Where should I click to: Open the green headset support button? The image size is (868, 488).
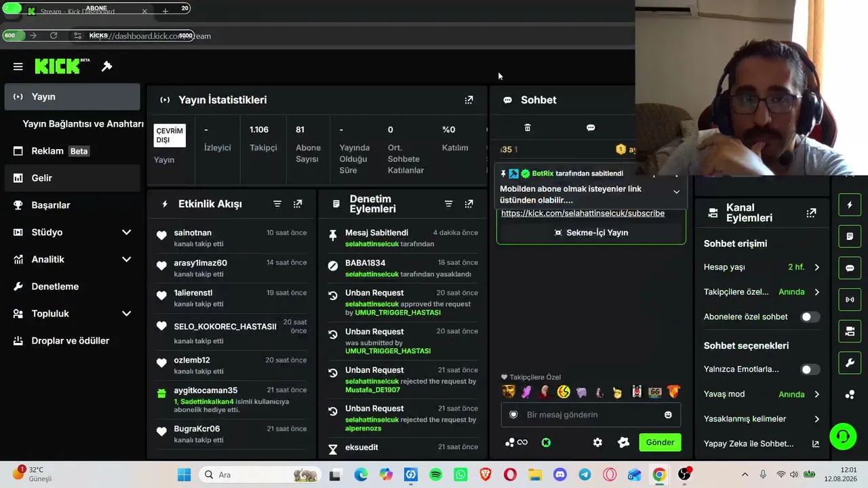click(843, 436)
